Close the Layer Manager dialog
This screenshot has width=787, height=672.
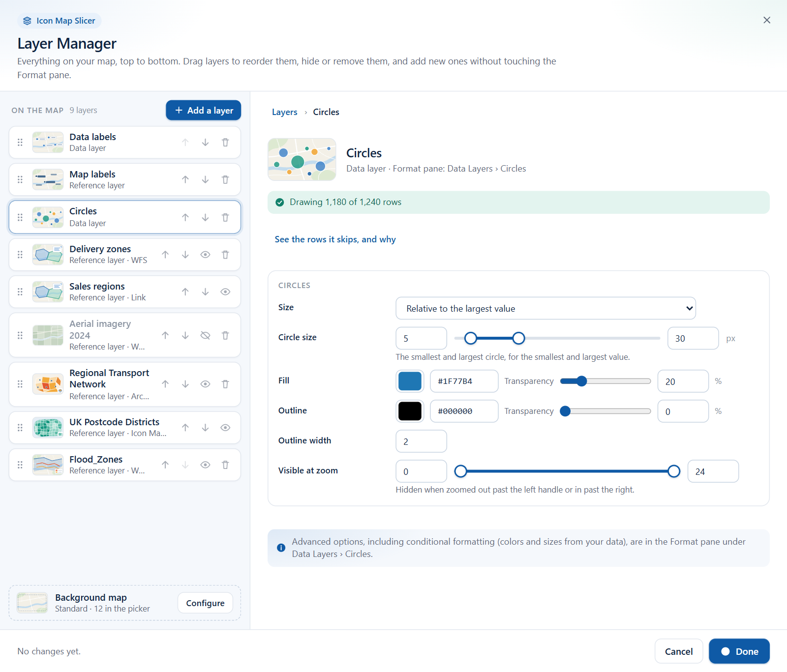pyautogui.click(x=767, y=20)
